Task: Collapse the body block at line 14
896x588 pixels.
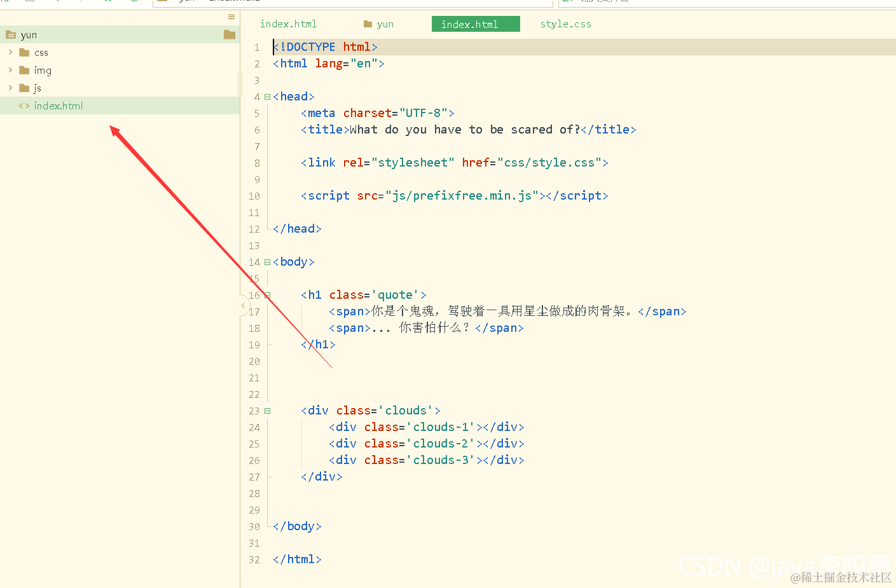Action: (x=267, y=263)
